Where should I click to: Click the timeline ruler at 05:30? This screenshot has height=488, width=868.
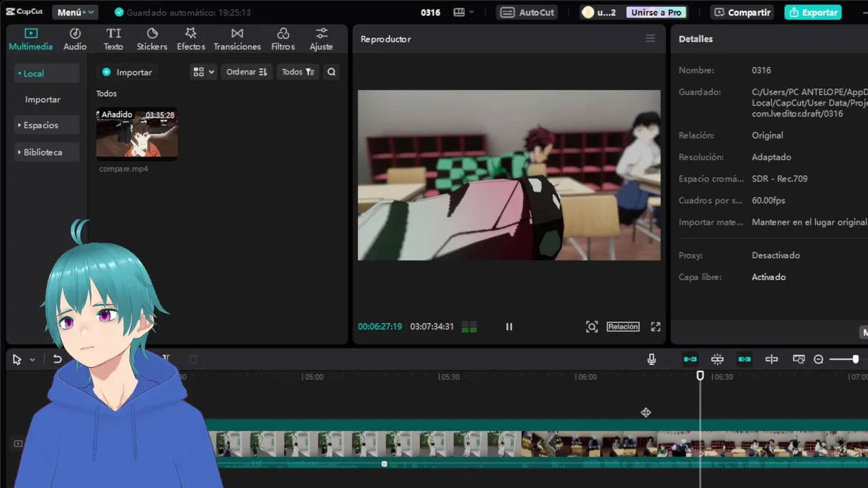[x=449, y=377]
